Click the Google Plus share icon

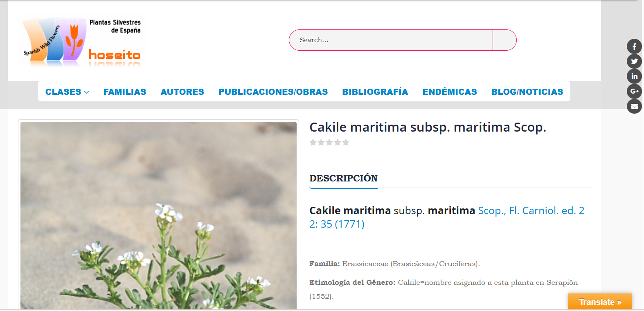pyautogui.click(x=634, y=91)
